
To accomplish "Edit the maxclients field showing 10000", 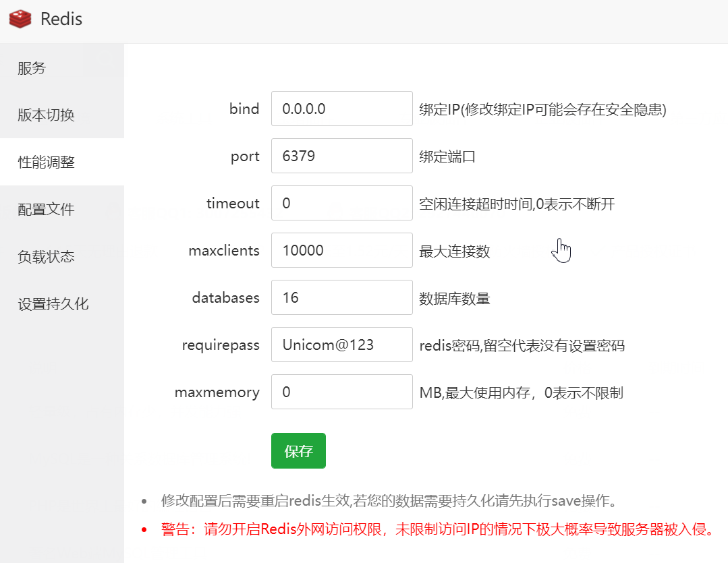I will [x=341, y=250].
